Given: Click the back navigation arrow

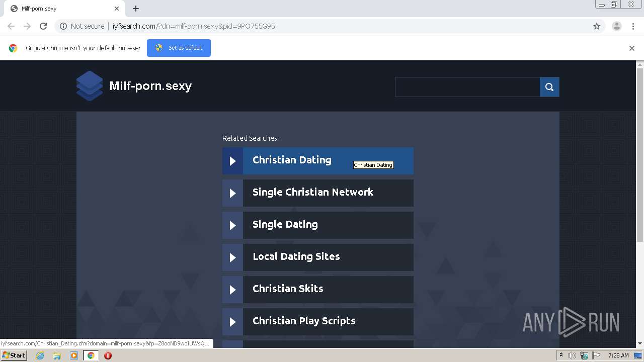Looking at the screenshot, I should point(11,26).
